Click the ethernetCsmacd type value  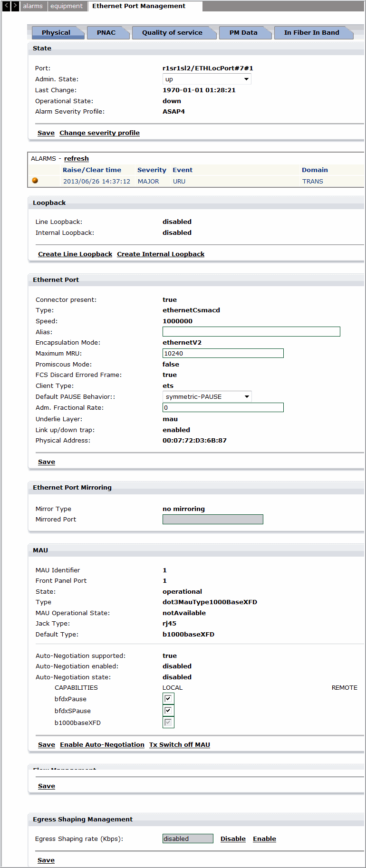coord(191,310)
